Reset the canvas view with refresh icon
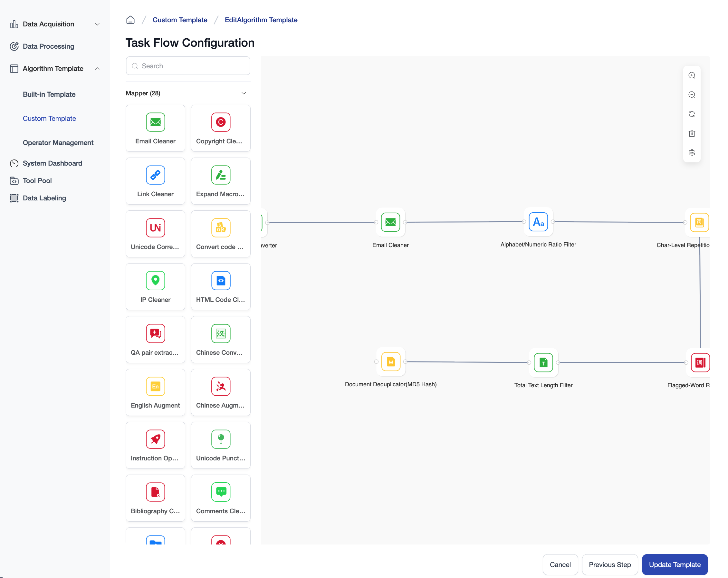The width and height of the screenshot is (728, 578). (692, 114)
